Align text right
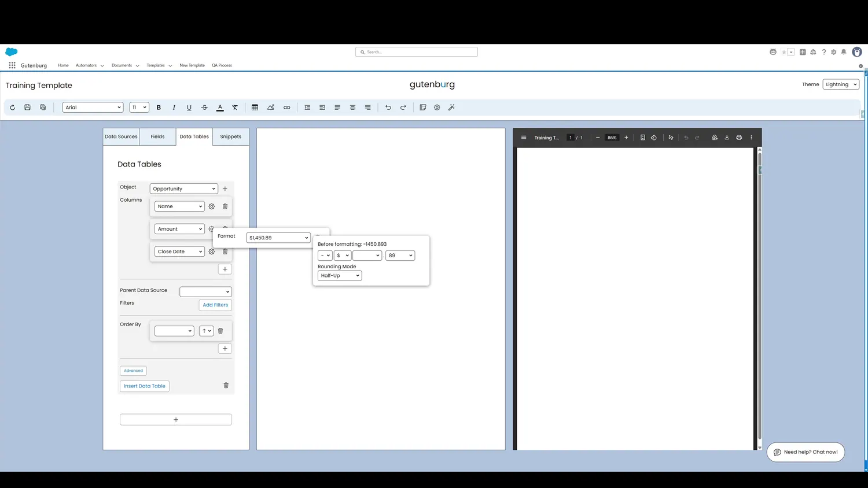 coord(367,108)
